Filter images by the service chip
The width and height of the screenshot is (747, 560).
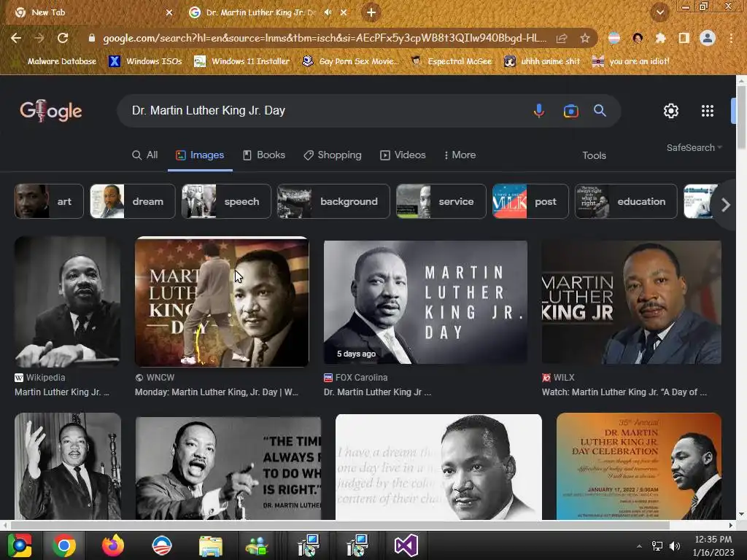pos(441,201)
